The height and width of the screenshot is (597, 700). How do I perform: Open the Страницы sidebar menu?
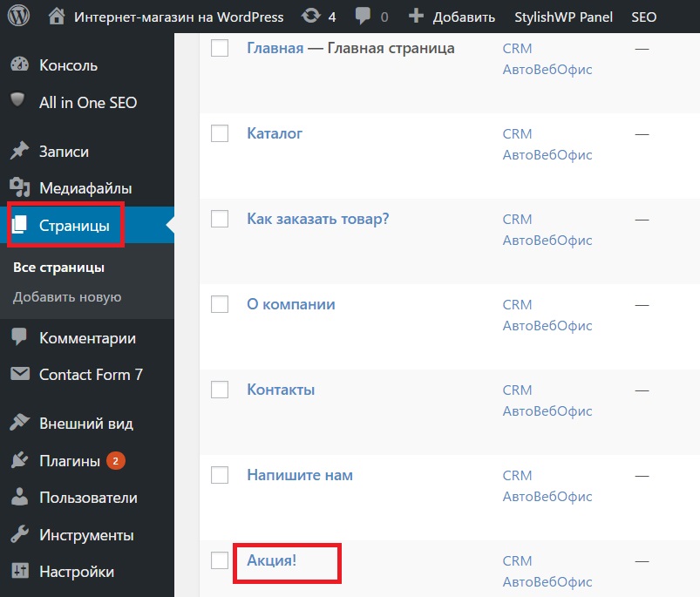click(x=73, y=226)
